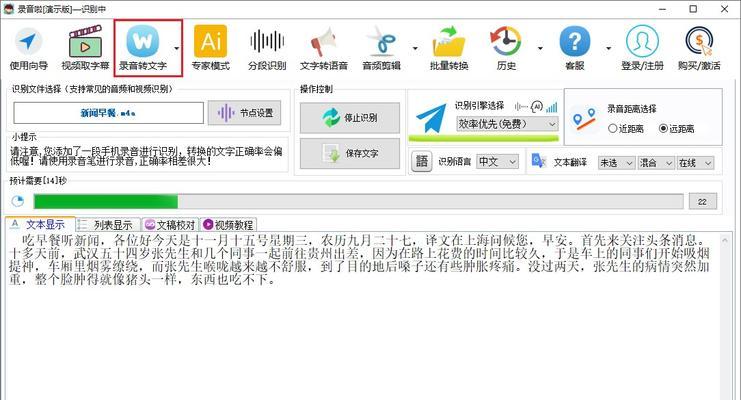The width and height of the screenshot is (741, 400).
Task: Click 保存文字 to save text
Action: click(350, 153)
